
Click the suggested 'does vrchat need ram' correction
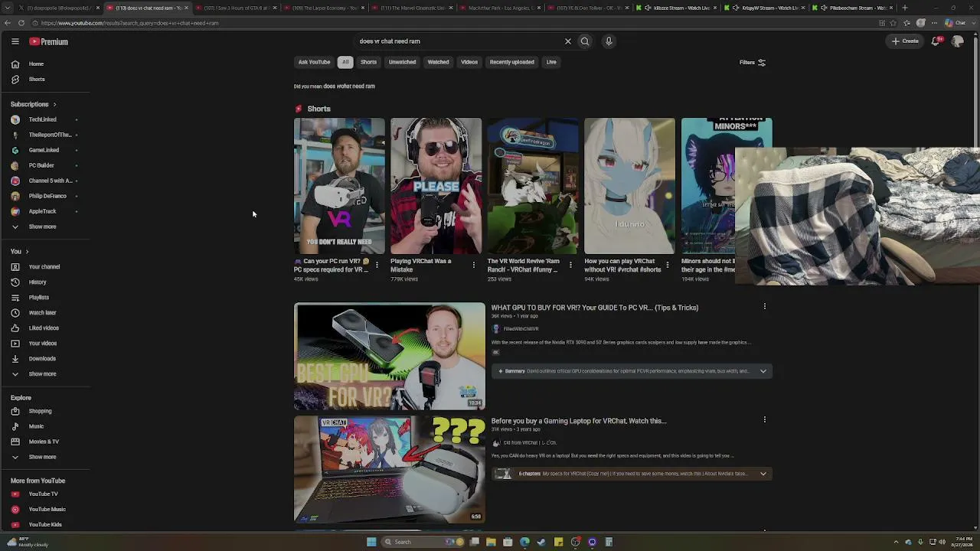pyautogui.click(x=348, y=86)
